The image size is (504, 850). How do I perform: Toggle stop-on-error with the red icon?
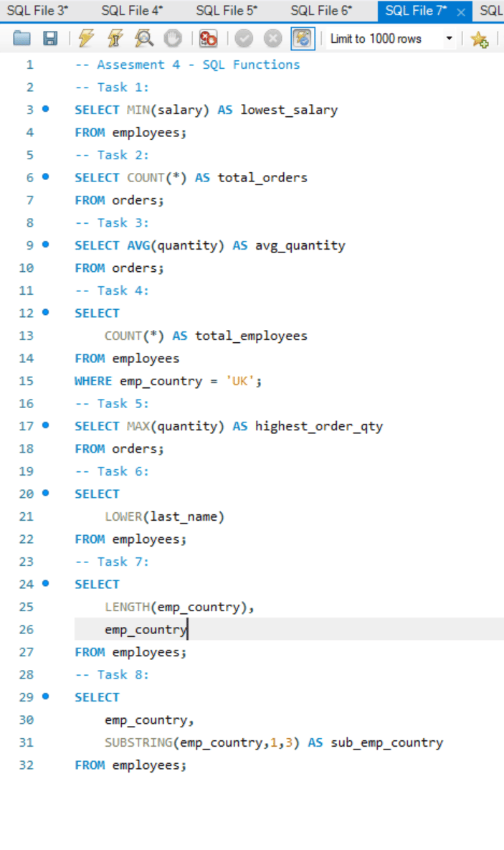point(208,39)
